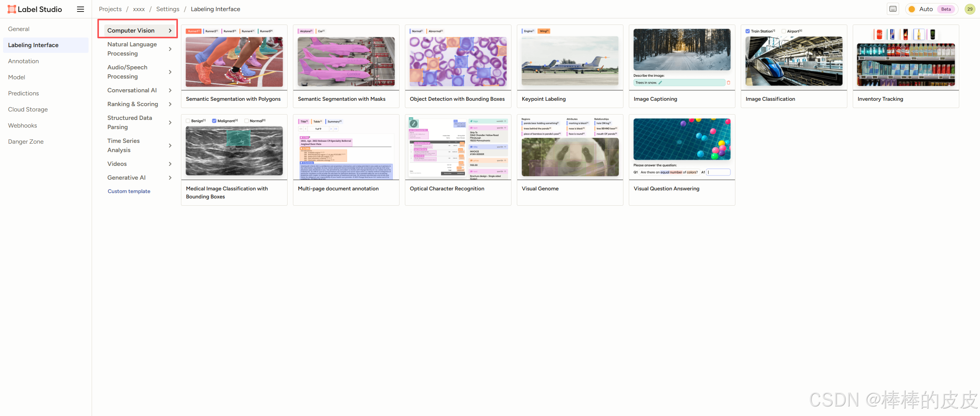Open the Annotation settings tab
Screen dimensions: 980x416
(x=23, y=61)
